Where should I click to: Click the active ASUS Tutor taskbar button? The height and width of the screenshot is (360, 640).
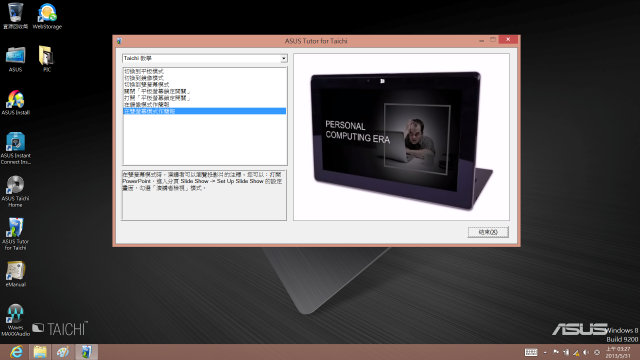(86, 352)
